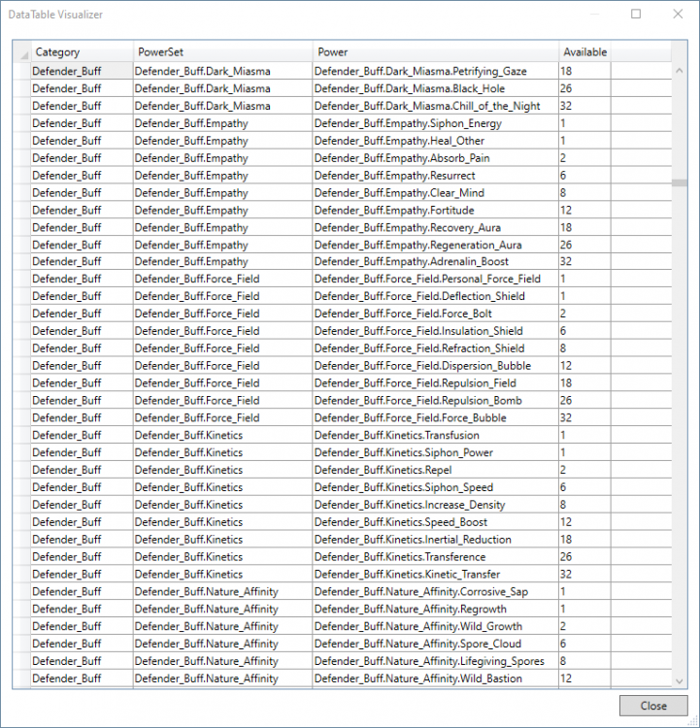This screenshot has width=700, height=728.
Task: Close the window using title bar X
Action: click(x=678, y=15)
